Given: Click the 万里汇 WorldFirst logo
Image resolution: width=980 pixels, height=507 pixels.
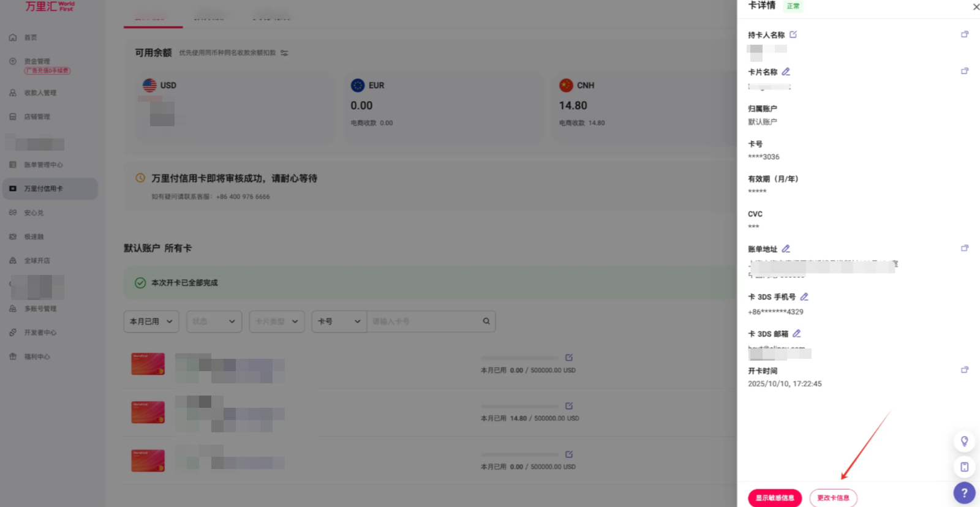Looking at the screenshot, I should coord(49,7).
